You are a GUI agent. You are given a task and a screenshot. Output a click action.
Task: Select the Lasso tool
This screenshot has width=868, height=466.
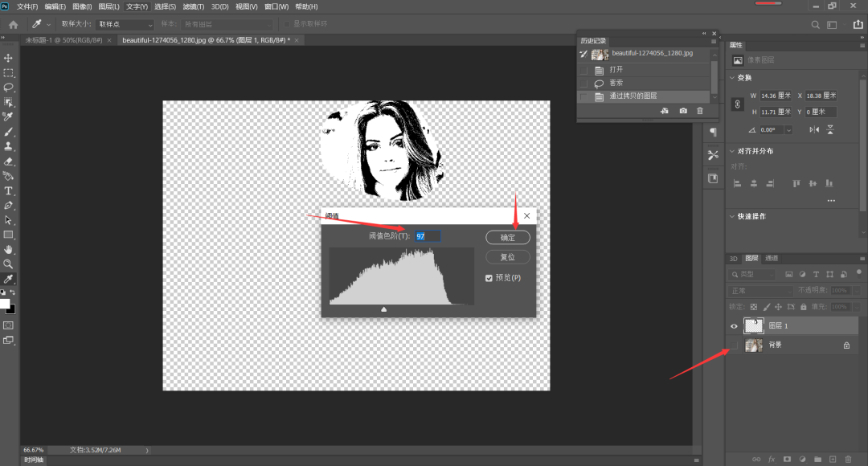pyautogui.click(x=9, y=87)
